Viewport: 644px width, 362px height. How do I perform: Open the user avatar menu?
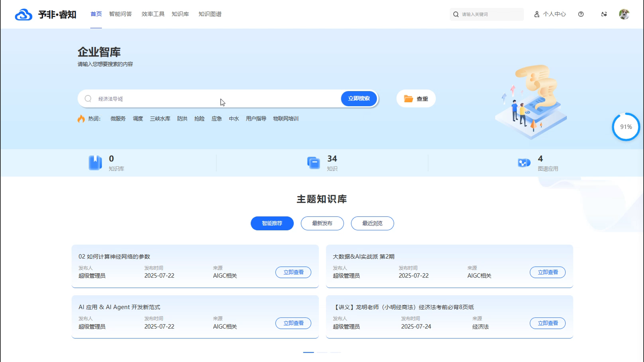[624, 14]
